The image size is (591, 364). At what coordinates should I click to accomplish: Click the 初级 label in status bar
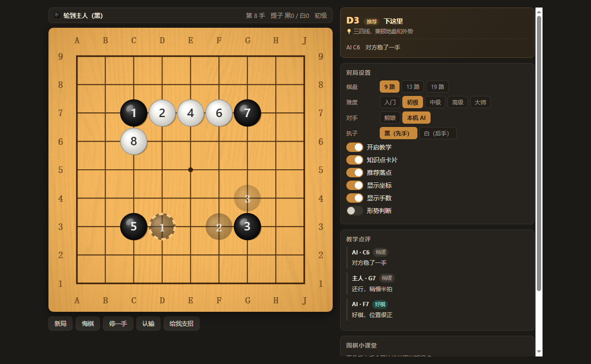pyautogui.click(x=321, y=16)
